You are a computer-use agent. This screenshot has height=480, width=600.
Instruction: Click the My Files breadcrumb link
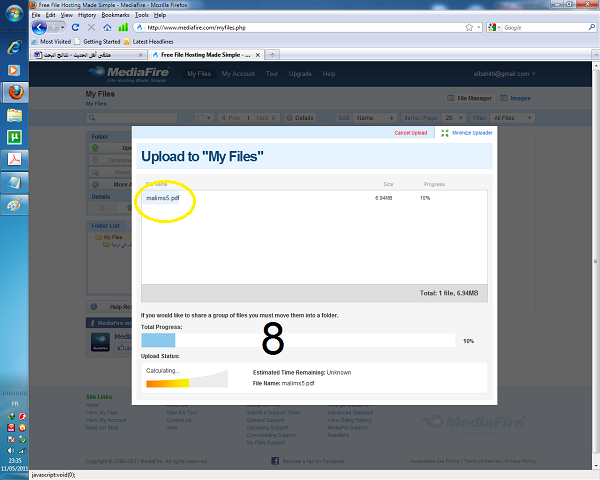pyautogui.click(x=96, y=104)
